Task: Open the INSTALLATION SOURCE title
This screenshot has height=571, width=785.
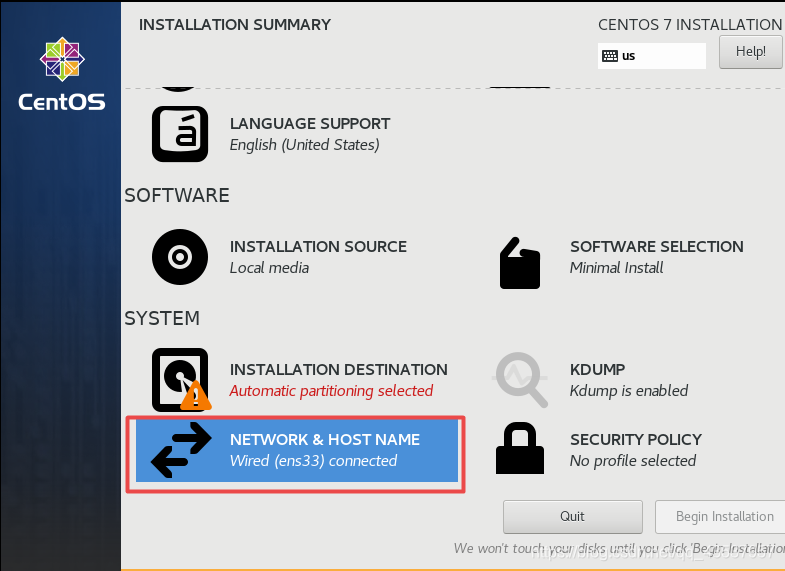Action: pos(318,246)
